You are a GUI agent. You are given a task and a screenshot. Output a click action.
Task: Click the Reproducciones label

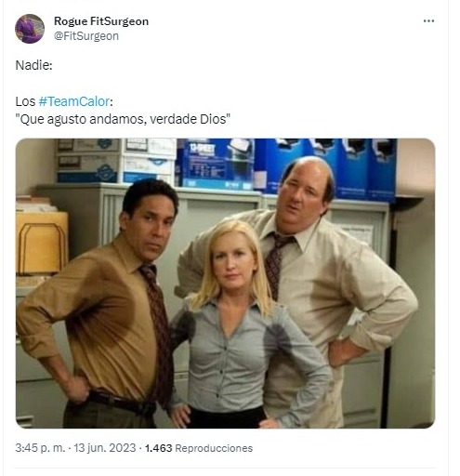pos(214,448)
